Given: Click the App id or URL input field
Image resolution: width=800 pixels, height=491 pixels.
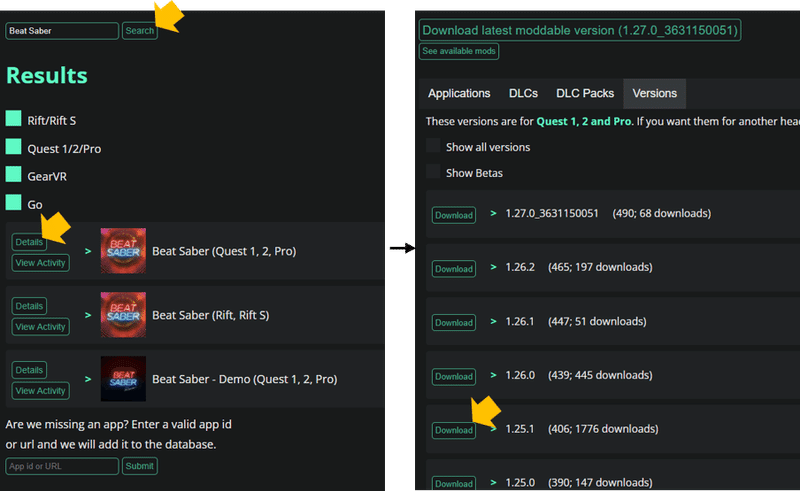Looking at the screenshot, I should (62, 466).
